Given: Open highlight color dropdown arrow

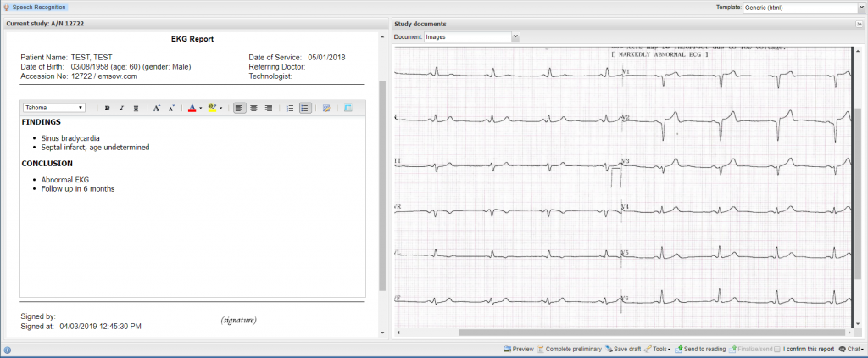Looking at the screenshot, I should pyautogui.click(x=221, y=108).
